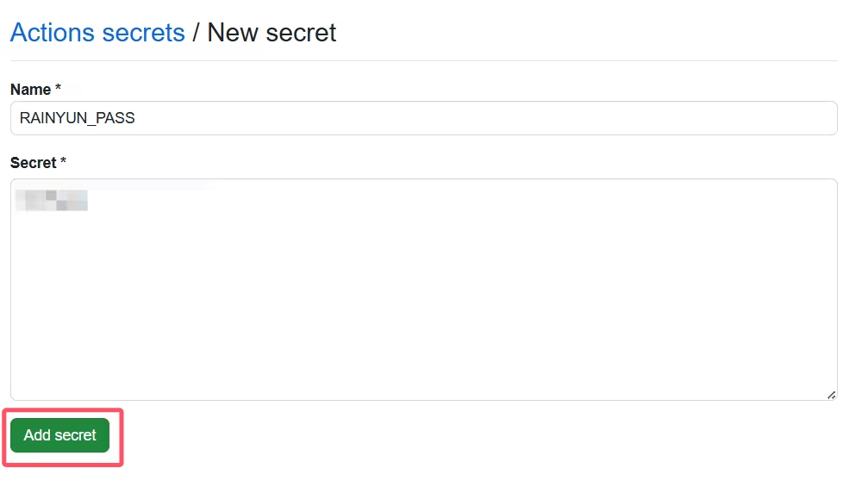Screen dimensions: 868x487
Task: Click the word "secrets" in the breadcrumb link
Action: click(x=143, y=33)
